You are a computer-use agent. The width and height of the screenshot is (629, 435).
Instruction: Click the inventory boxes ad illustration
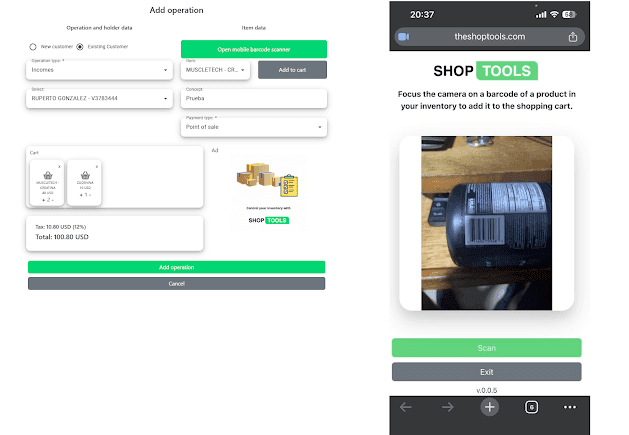(x=267, y=179)
